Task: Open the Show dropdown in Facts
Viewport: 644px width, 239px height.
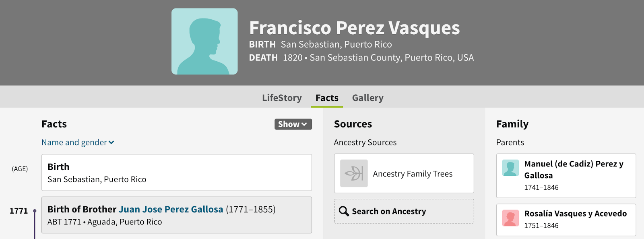Action: tap(293, 124)
